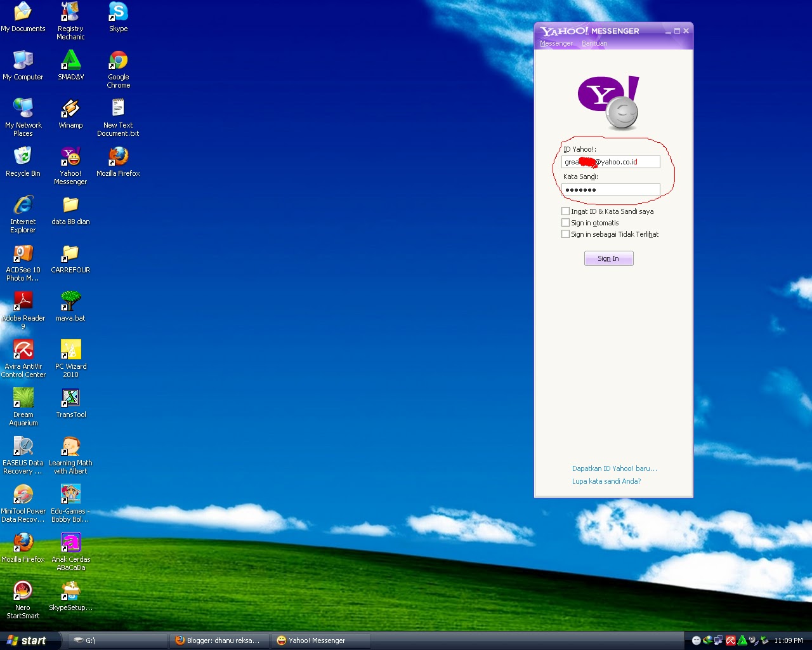
Task: Check Sign in sebagai Tidak Terlihat
Action: click(x=565, y=234)
